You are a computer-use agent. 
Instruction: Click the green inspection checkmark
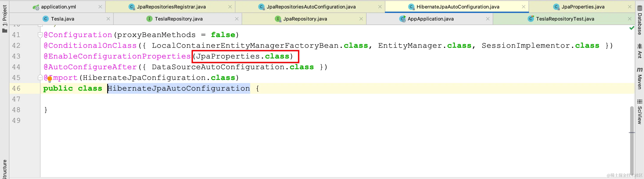631,28
